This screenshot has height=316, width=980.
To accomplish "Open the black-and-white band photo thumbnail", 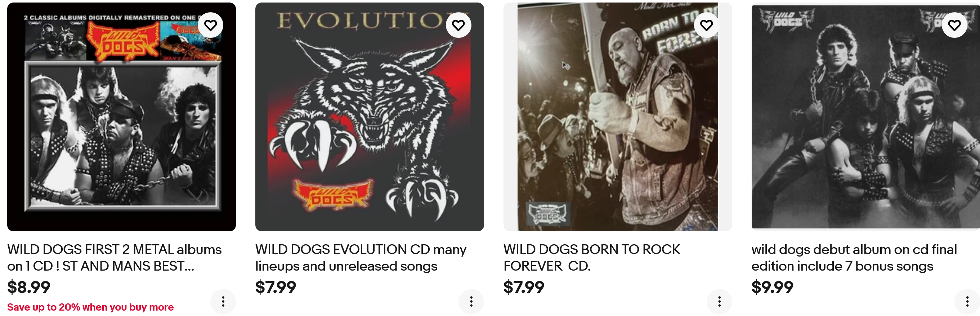I will 865,117.
